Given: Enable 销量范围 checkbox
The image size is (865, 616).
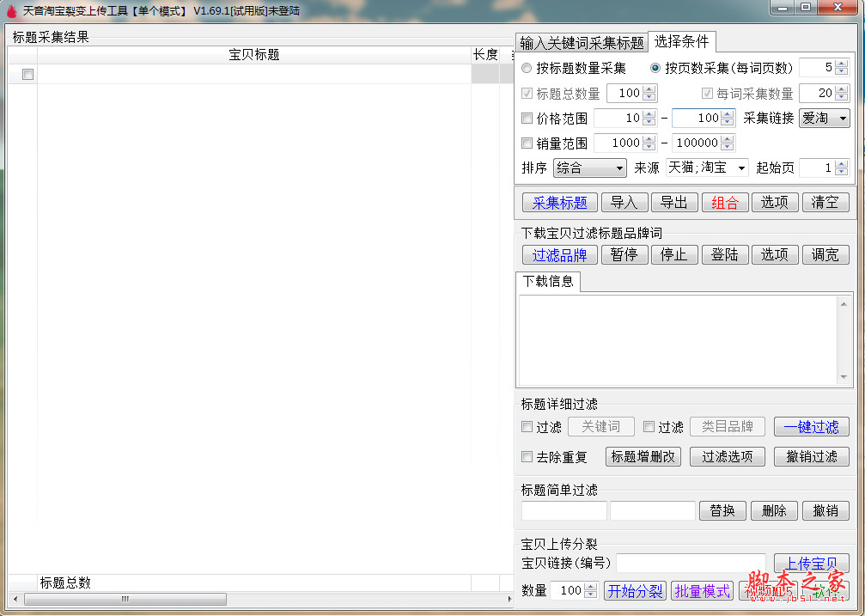Looking at the screenshot, I should (x=527, y=143).
